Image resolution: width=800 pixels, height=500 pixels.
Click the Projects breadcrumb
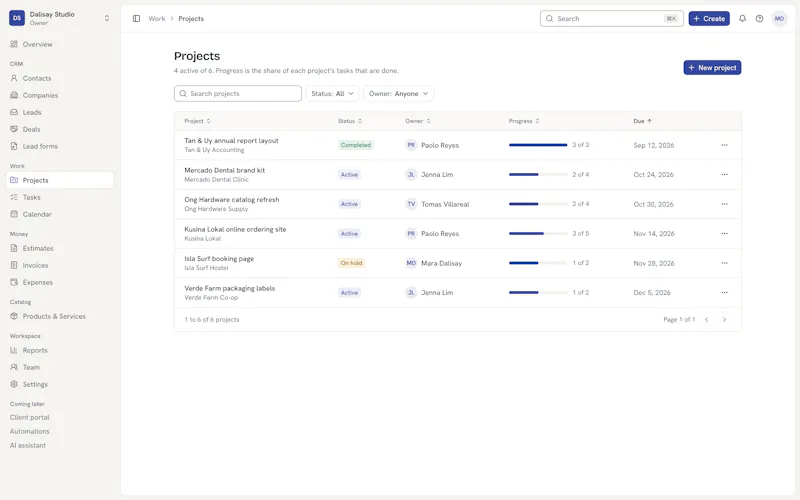pyautogui.click(x=191, y=18)
